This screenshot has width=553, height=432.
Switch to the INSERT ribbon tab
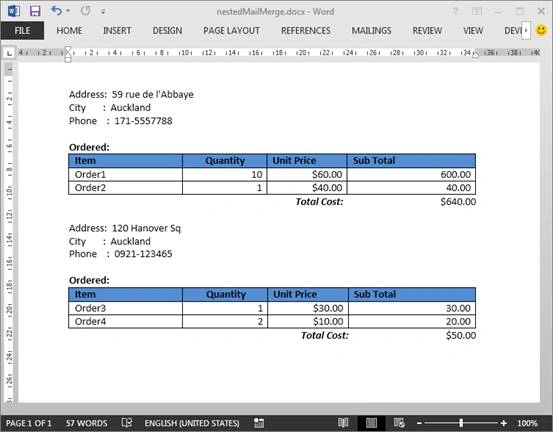click(x=117, y=31)
